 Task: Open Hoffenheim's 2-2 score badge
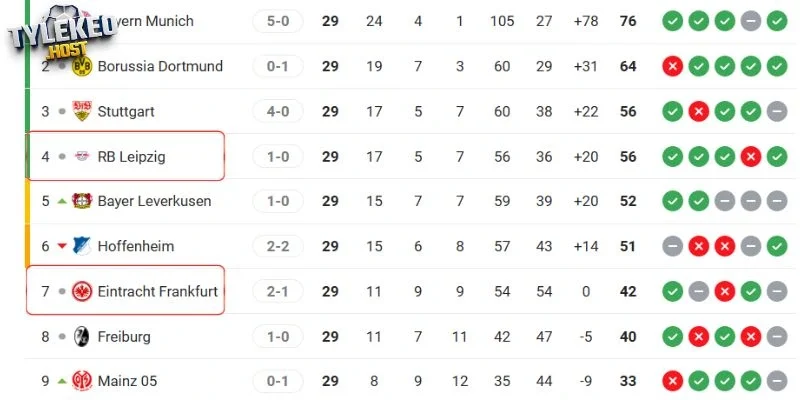point(278,246)
